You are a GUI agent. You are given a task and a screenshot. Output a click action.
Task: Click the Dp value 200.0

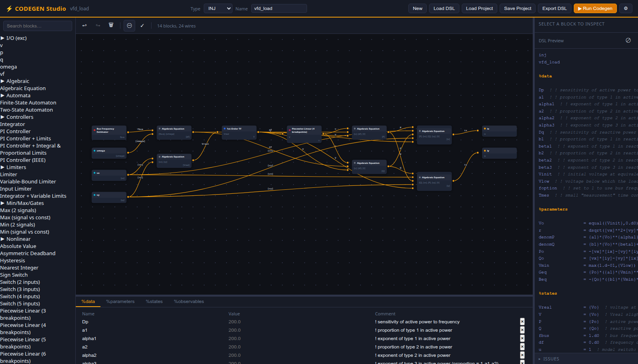click(234, 322)
